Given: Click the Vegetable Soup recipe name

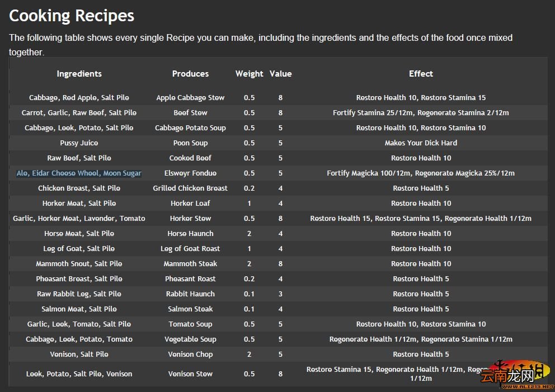Looking at the screenshot, I should 190,339.
